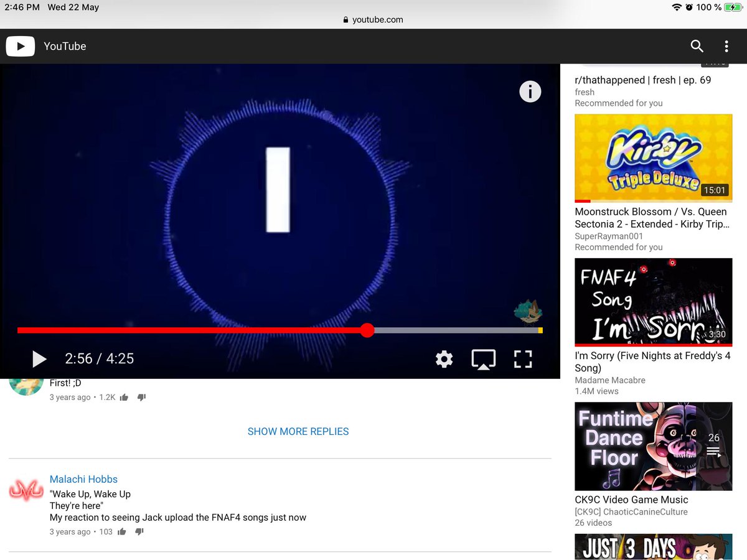Click the alarm clock icon in the status bar
Screen dimensions: 747x560
pos(689,7)
